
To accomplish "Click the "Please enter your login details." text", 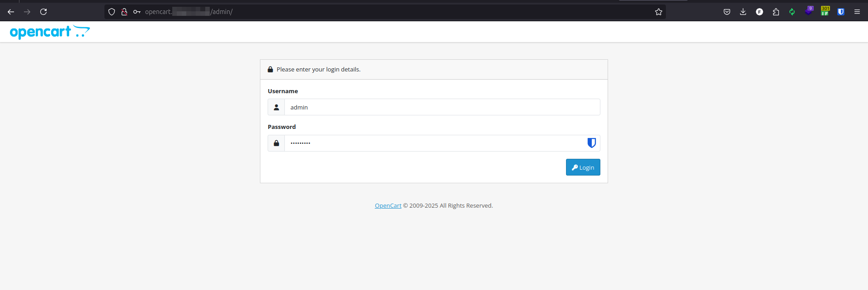I will [x=319, y=69].
